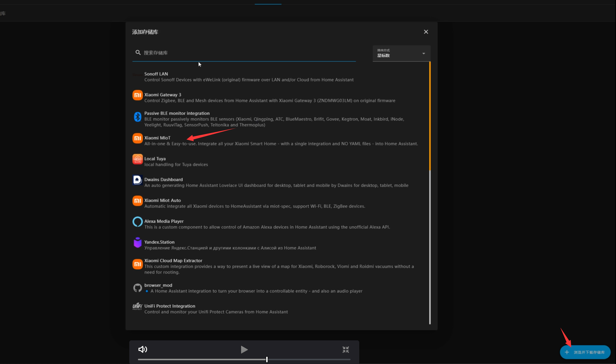
Task: Select the Xiaomi Miot Auto title
Action: coord(163,200)
